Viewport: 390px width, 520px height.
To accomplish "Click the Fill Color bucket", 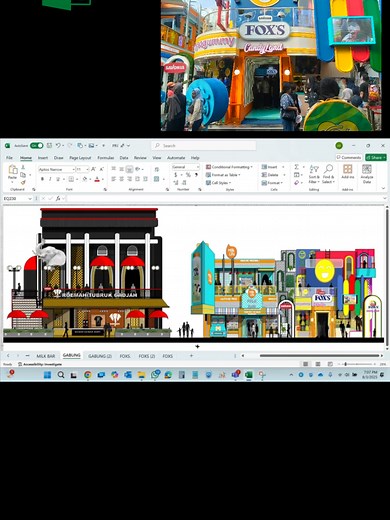I will pos(85,179).
